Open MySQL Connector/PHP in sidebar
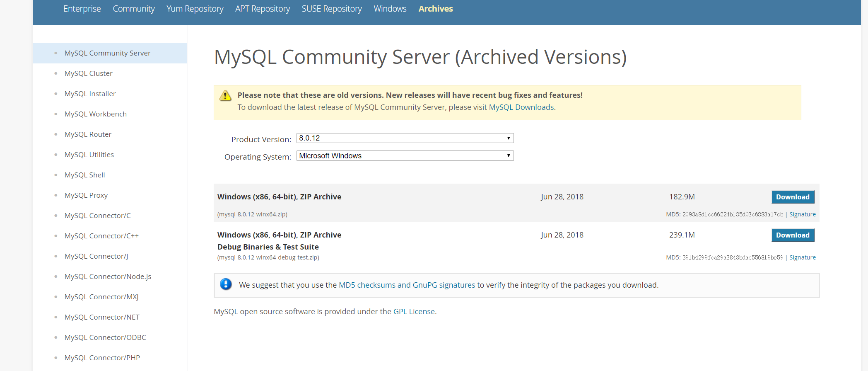The width and height of the screenshot is (868, 371). (102, 358)
